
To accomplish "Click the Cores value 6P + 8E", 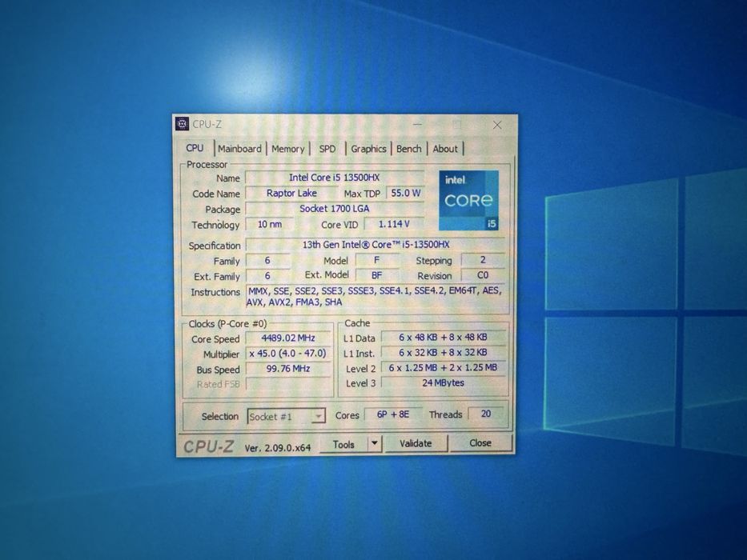I will click(x=393, y=414).
